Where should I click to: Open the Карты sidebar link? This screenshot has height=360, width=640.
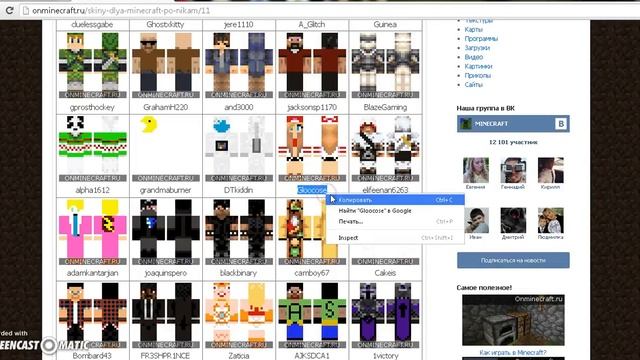(x=473, y=29)
